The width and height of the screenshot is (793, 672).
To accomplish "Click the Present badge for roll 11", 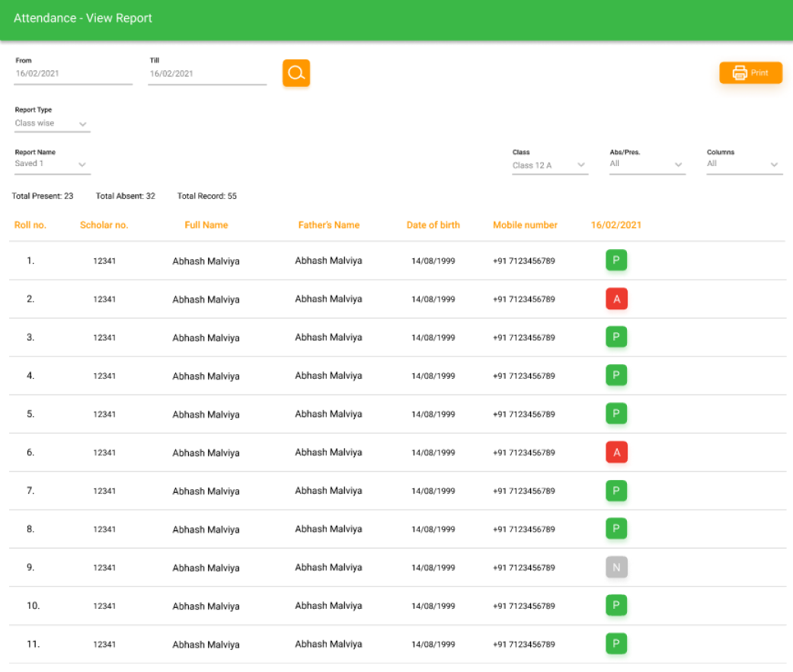I will pyautogui.click(x=616, y=644).
